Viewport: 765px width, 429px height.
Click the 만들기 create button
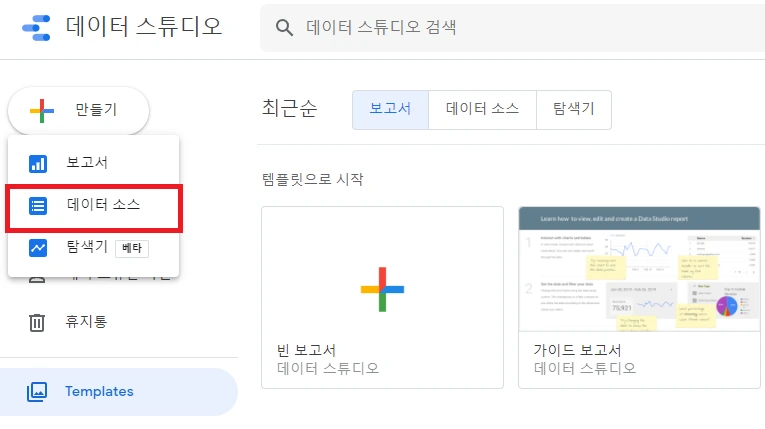(79, 110)
